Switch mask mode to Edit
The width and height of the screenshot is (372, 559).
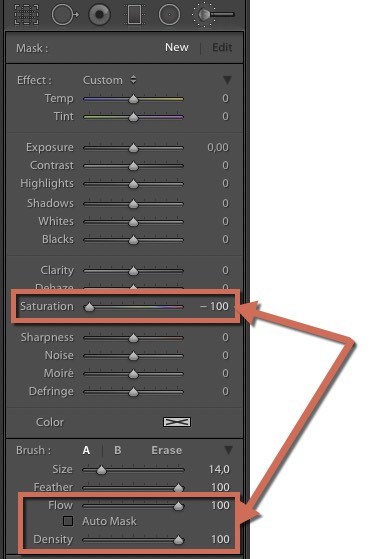[x=222, y=47]
